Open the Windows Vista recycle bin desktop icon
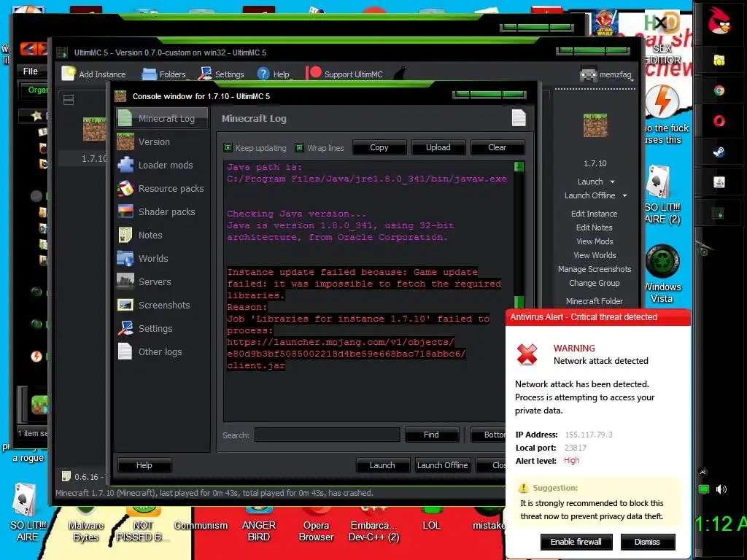Viewport: 747px width, 560px height. click(662, 274)
